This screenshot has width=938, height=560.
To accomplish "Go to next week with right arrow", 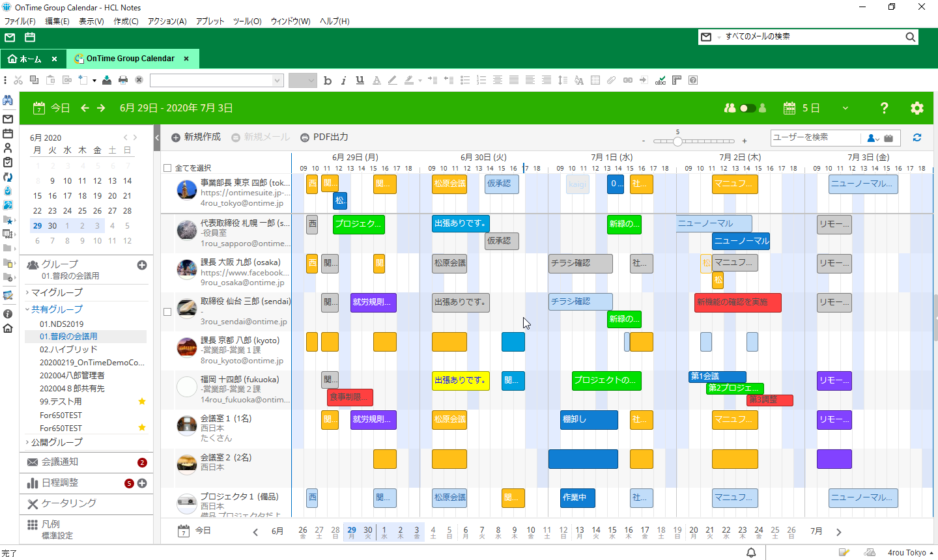I will [101, 108].
